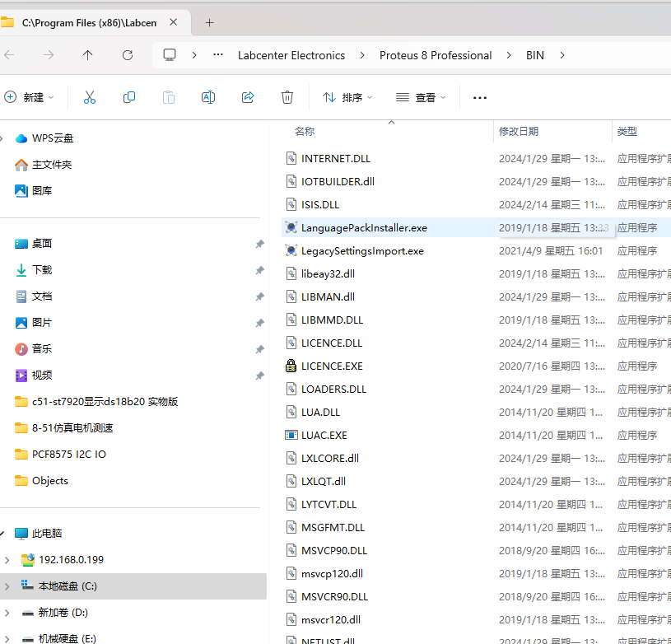
Task: Unpin 下载 using its pin icon
Action: coord(260,270)
